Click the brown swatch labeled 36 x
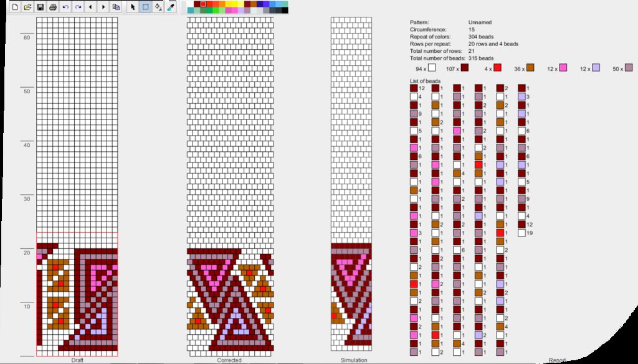Image resolution: width=638 pixels, height=364 pixels. pos(530,68)
